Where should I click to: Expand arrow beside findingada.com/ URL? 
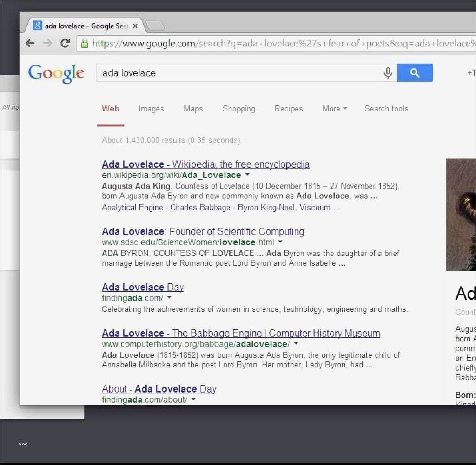pyautogui.click(x=169, y=298)
